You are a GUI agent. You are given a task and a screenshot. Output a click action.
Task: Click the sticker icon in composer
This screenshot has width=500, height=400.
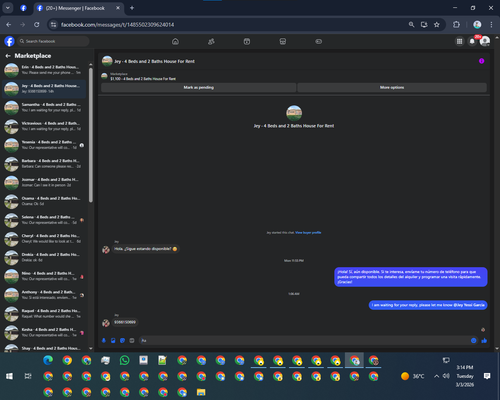click(x=122, y=340)
